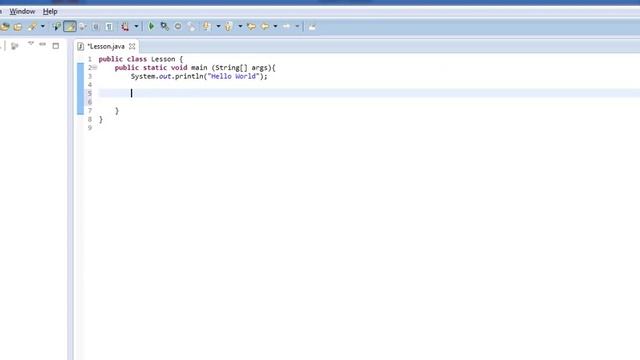Click the faded icon right of the grey circle
640x360 pixels.
[191, 27]
